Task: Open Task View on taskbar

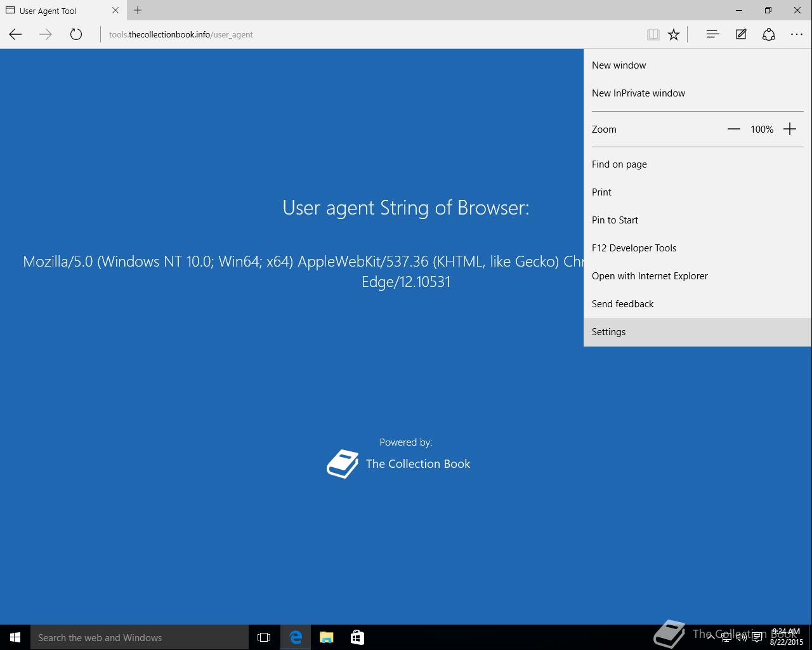Action: pos(264,637)
